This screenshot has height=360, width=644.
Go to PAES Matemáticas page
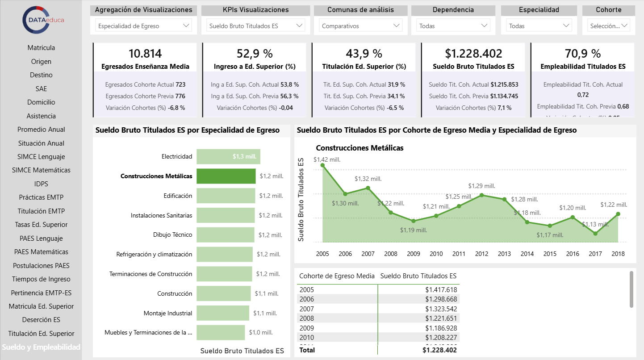click(41, 252)
